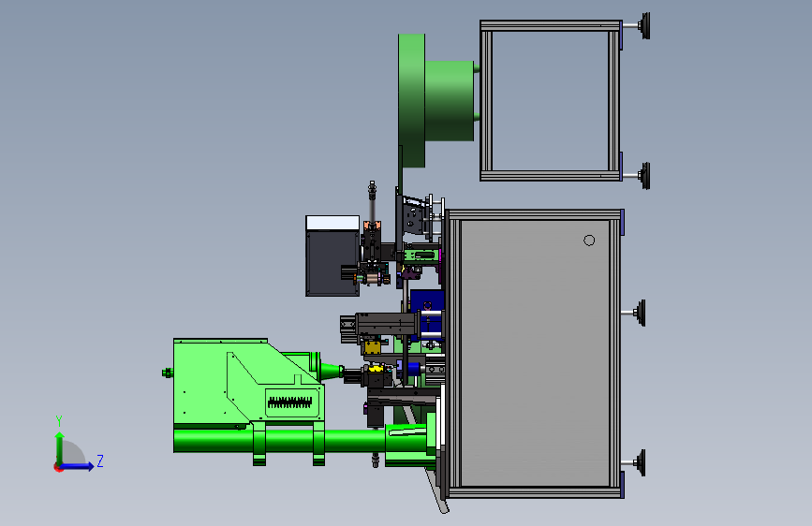Click the red X axis origin point of the triad
The height and width of the screenshot is (526, 812).
click(58, 467)
